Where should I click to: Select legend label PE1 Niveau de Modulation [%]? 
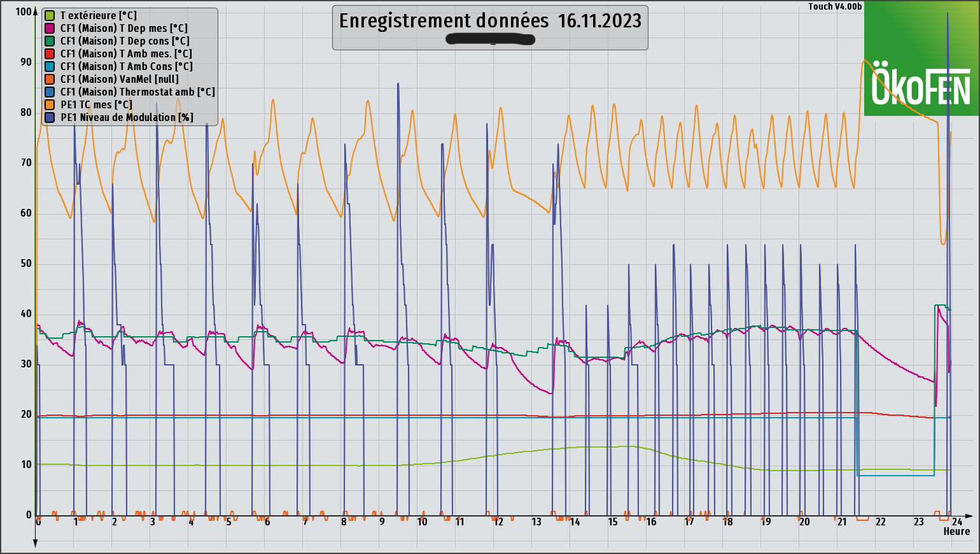pyautogui.click(x=127, y=117)
